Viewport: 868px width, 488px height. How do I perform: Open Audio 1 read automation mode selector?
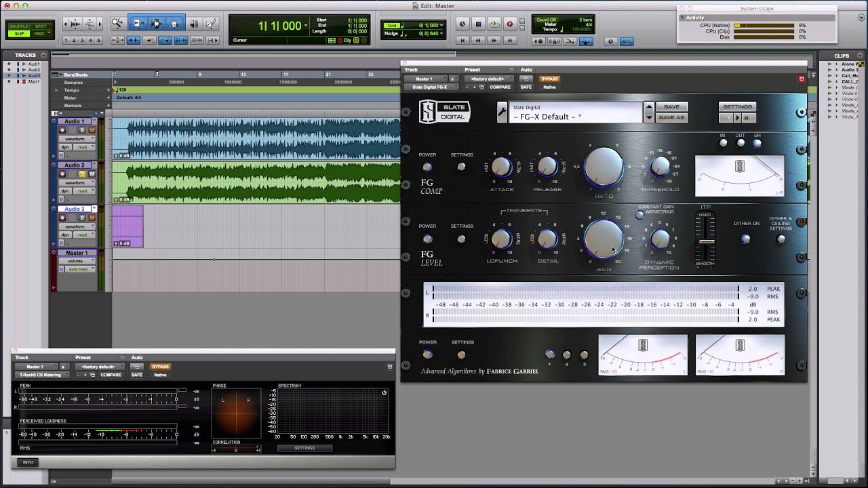pyautogui.click(x=84, y=147)
